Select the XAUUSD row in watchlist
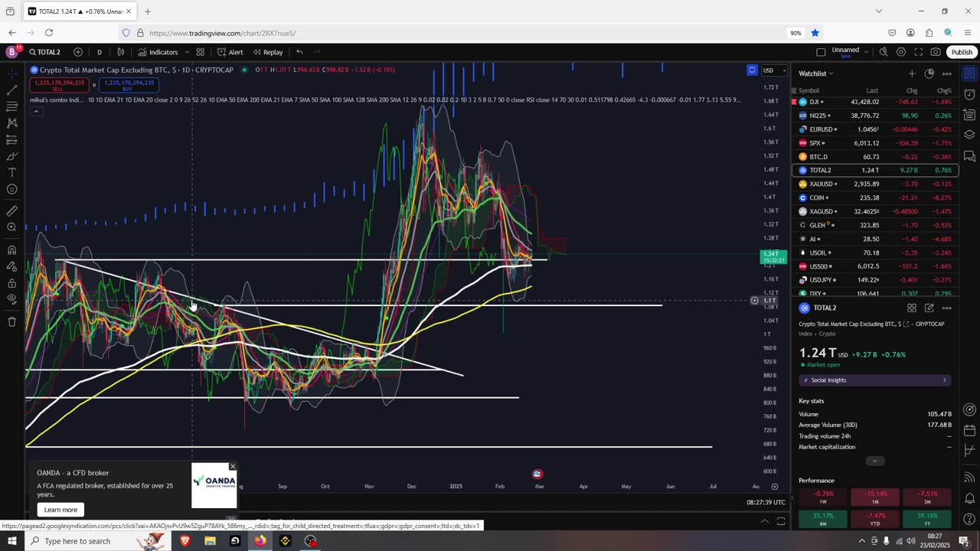 tap(875, 184)
